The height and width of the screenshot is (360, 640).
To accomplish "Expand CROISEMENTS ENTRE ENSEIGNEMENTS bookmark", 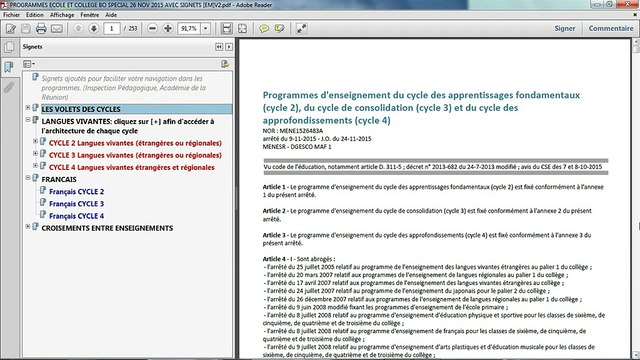I will pyautogui.click(x=28, y=227).
